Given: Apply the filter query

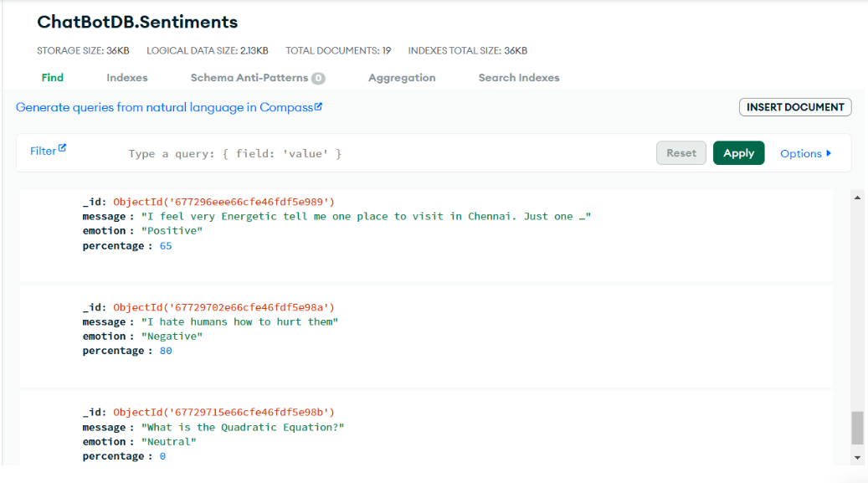Looking at the screenshot, I should (x=738, y=153).
